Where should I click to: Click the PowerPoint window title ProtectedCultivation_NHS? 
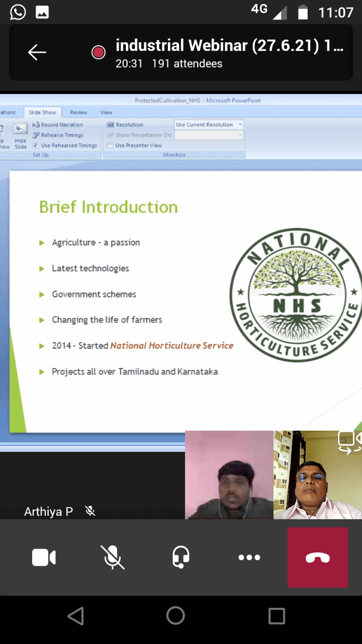(198, 101)
